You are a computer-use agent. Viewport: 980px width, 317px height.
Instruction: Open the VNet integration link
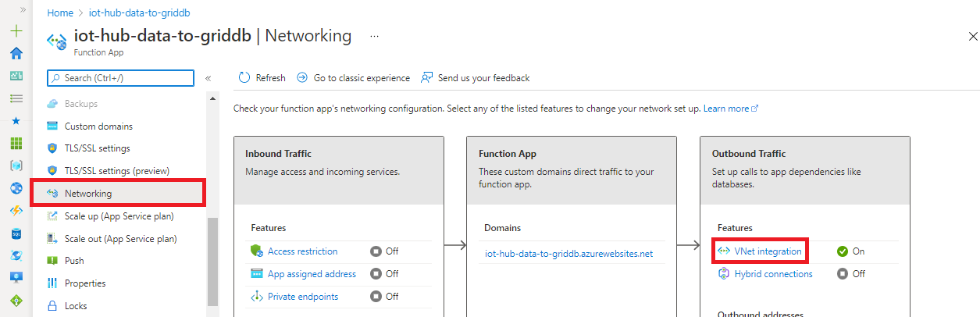click(x=768, y=251)
